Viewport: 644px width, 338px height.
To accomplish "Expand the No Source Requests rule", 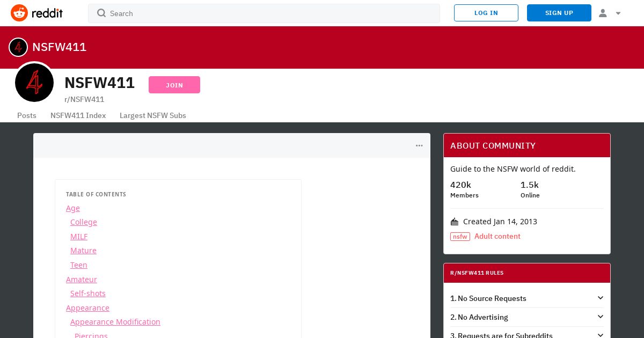I will pos(527,298).
